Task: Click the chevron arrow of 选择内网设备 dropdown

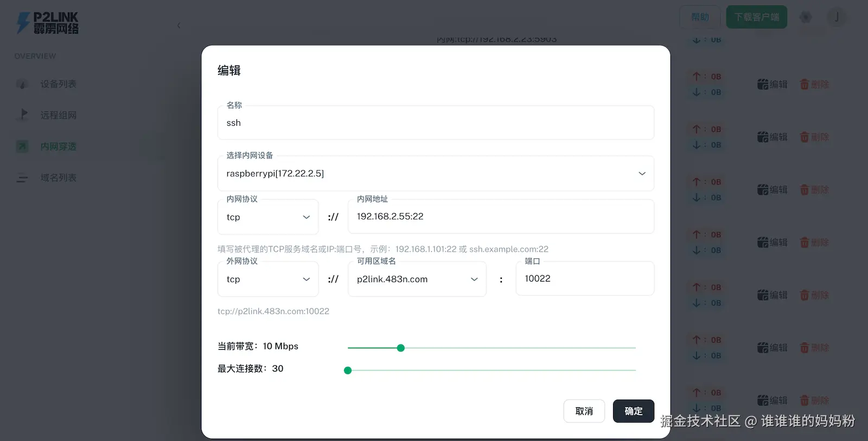Action: (642, 174)
